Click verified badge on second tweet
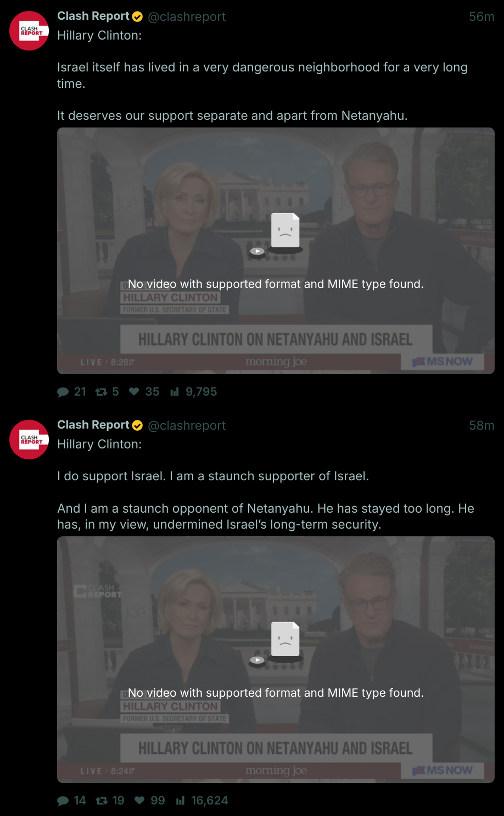This screenshot has width=504, height=816. coord(138,426)
